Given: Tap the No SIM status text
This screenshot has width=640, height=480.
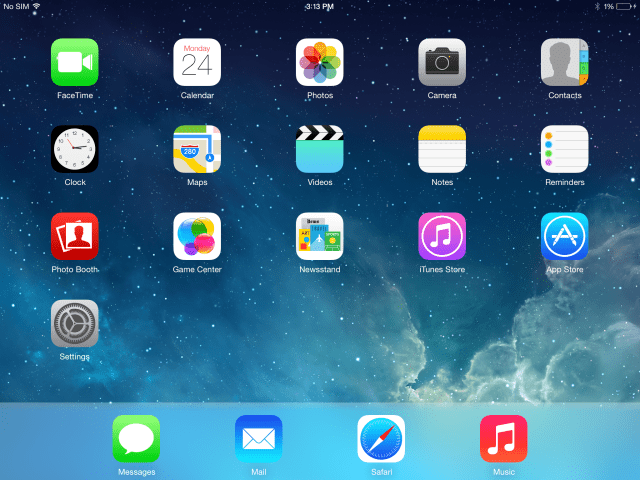Looking at the screenshot, I should coord(16,7).
